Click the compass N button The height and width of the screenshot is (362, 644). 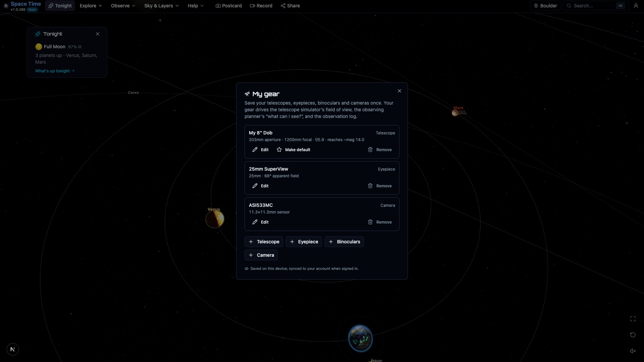(x=13, y=349)
